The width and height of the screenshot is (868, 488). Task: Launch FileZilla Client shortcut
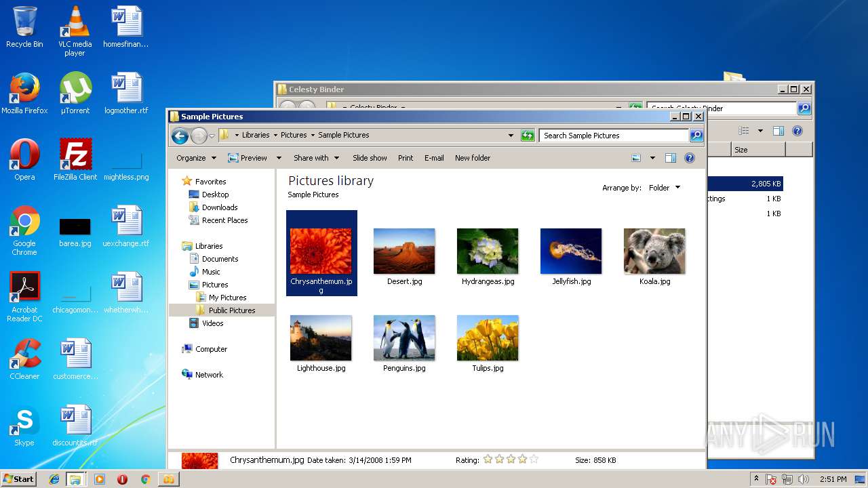click(x=75, y=160)
